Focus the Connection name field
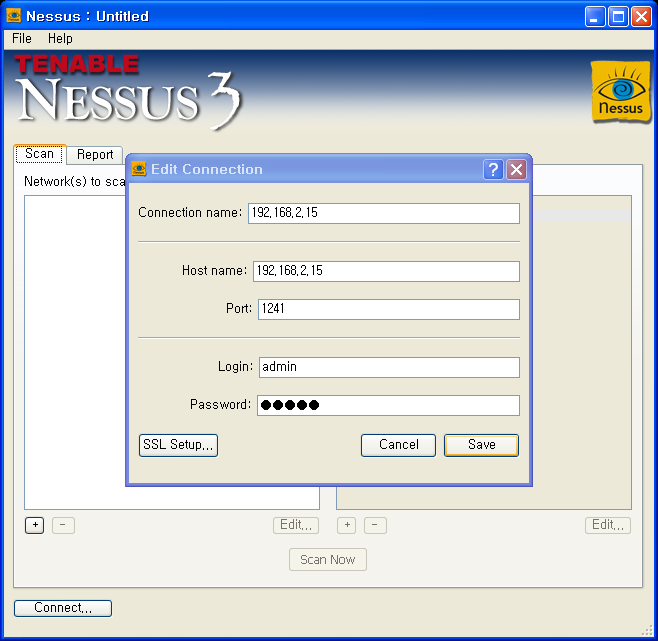The image size is (658, 641). [x=384, y=213]
